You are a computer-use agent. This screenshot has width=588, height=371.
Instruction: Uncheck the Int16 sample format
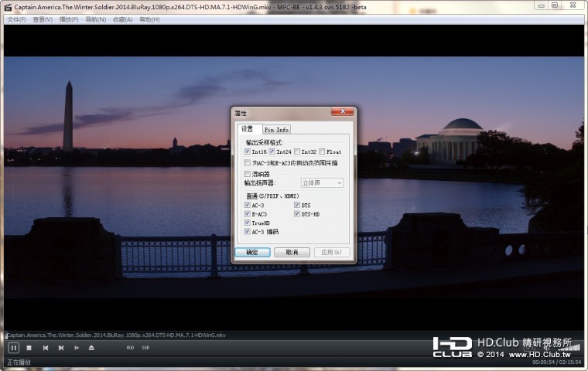pos(248,152)
